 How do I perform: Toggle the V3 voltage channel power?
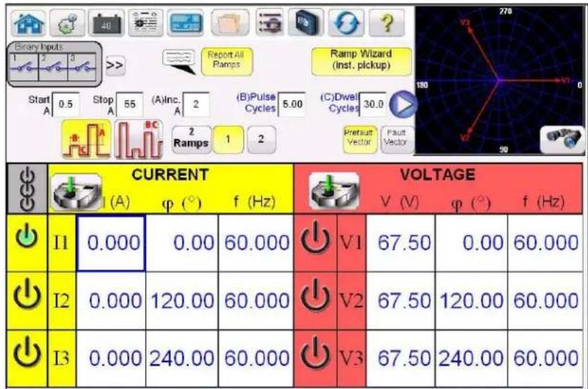pos(315,354)
